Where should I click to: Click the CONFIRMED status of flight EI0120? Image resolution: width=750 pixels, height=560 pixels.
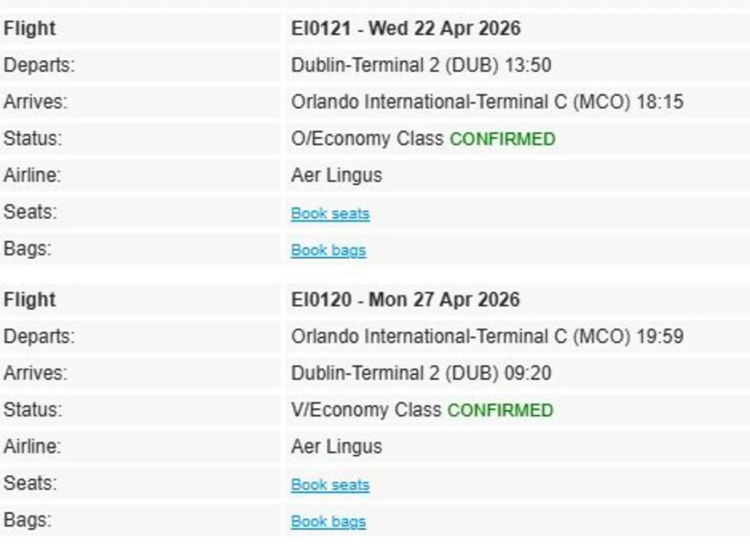click(x=500, y=411)
